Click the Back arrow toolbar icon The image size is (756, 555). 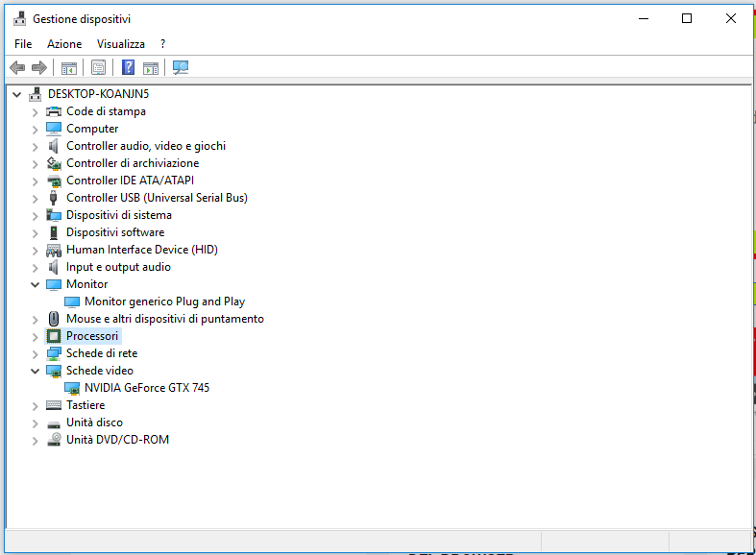pyautogui.click(x=16, y=67)
